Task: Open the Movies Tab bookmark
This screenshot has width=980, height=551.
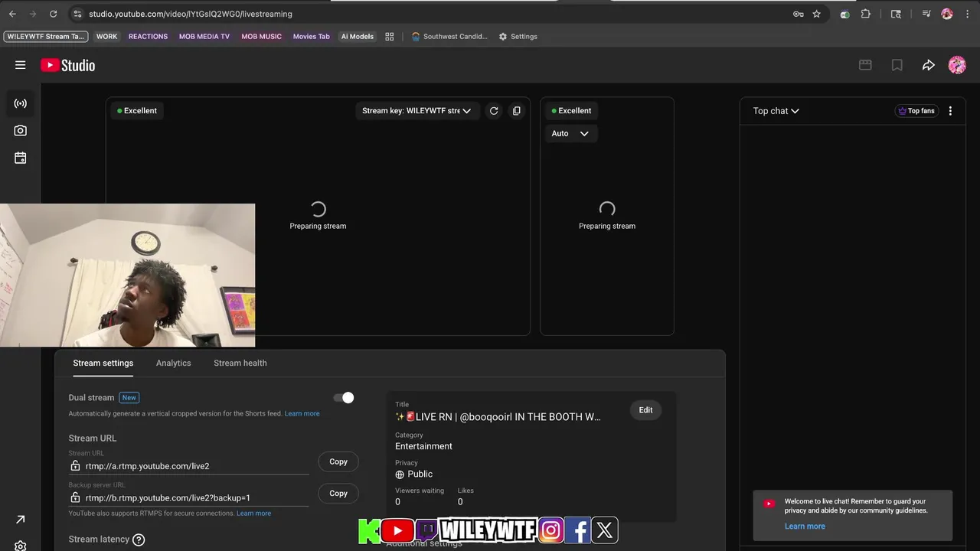Action: [312, 37]
